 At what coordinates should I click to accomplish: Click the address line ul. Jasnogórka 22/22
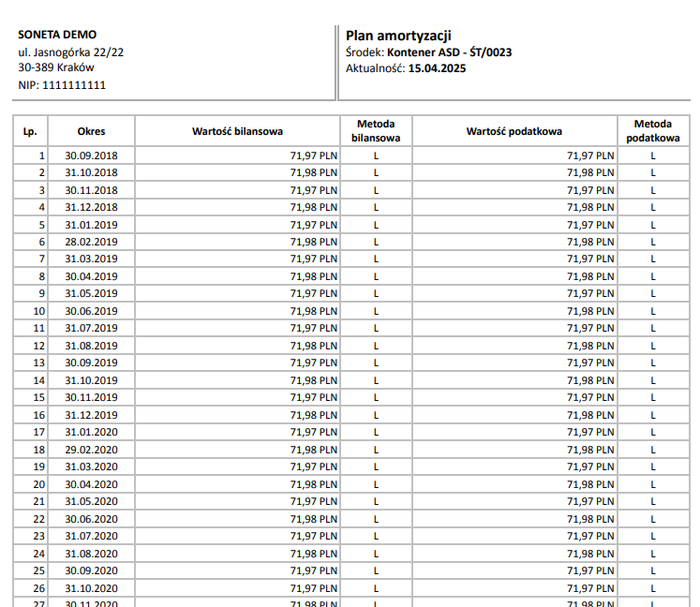click(71, 52)
